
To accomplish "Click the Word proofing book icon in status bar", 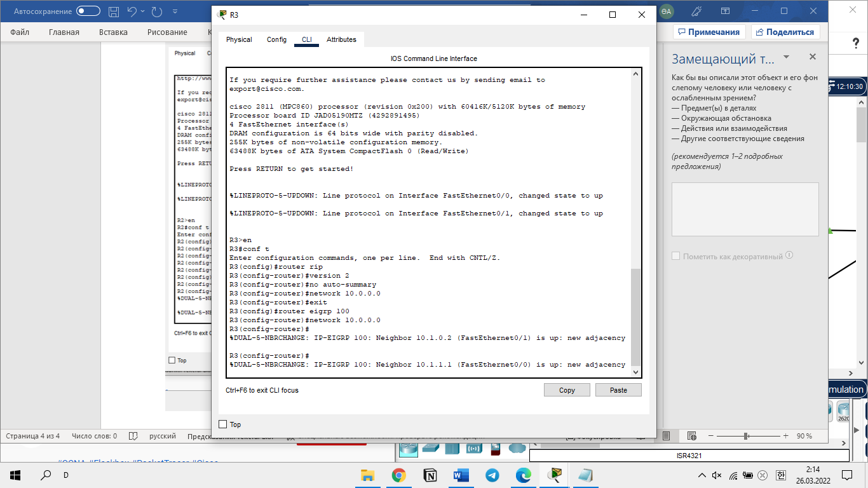I will coord(133,436).
